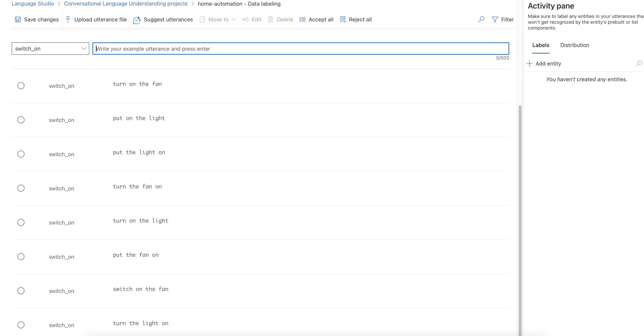Click the entity search magnifier icon
The width and height of the screenshot is (644, 336).
[639, 64]
